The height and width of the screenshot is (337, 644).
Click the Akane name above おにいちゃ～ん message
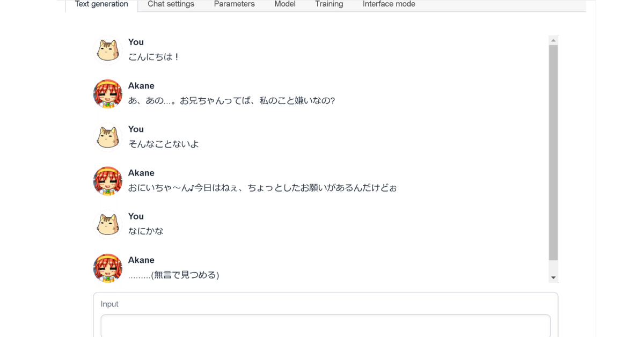(x=141, y=173)
